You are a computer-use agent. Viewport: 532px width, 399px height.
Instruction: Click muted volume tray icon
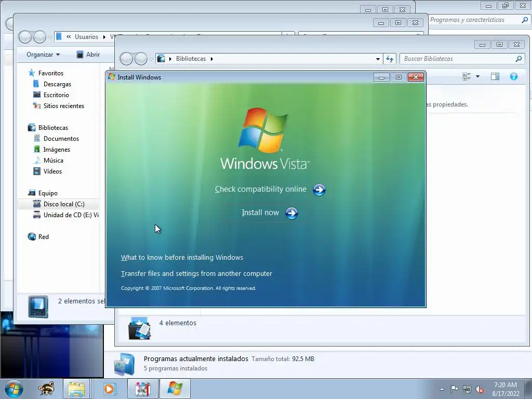click(x=480, y=390)
